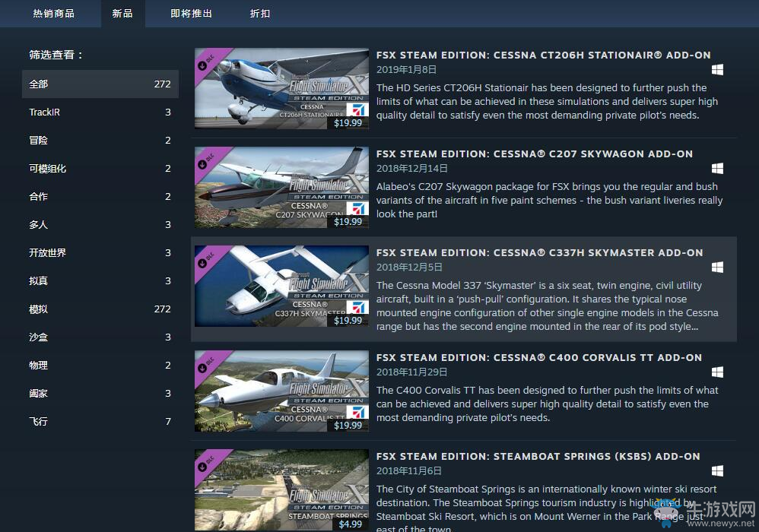Click $19.99 price on C207 Skywagon
This screenshot has height=532, width=759.
pos(348,221)
